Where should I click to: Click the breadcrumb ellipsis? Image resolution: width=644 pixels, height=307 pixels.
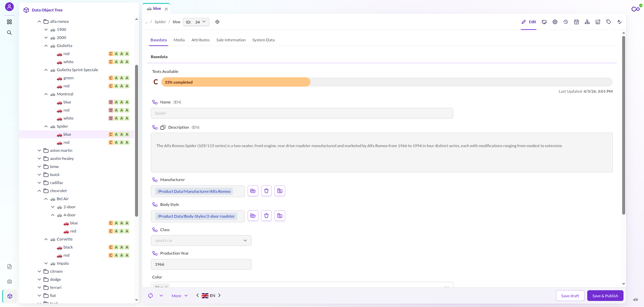[146, 22]
